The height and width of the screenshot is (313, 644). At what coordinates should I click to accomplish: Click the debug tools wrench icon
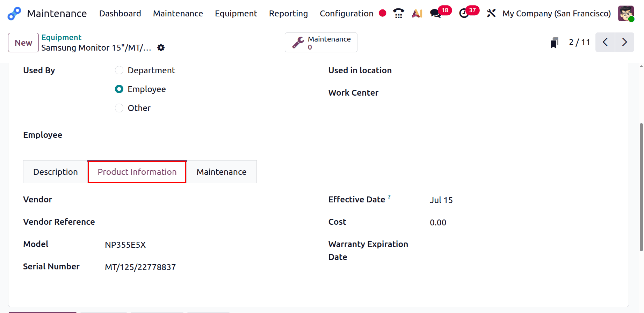pos(491,13)
